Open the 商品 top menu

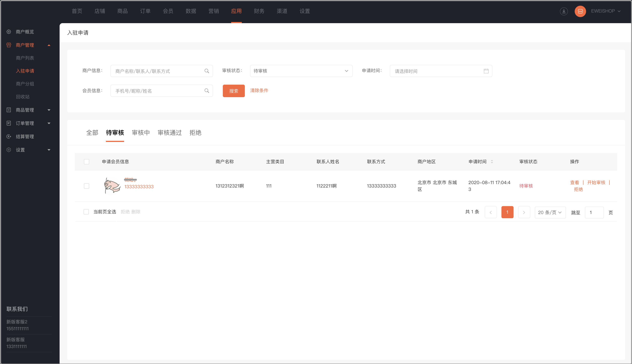coord(122,11)
